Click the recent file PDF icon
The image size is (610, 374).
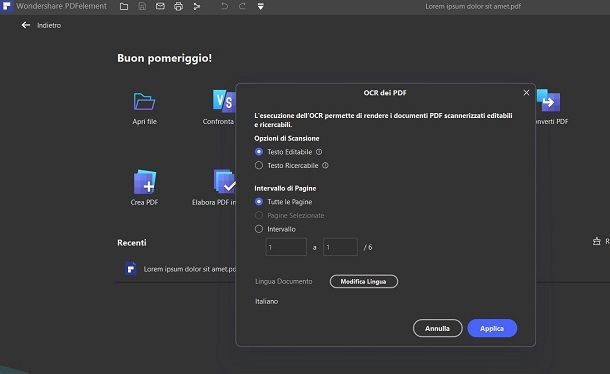point(131,269)
